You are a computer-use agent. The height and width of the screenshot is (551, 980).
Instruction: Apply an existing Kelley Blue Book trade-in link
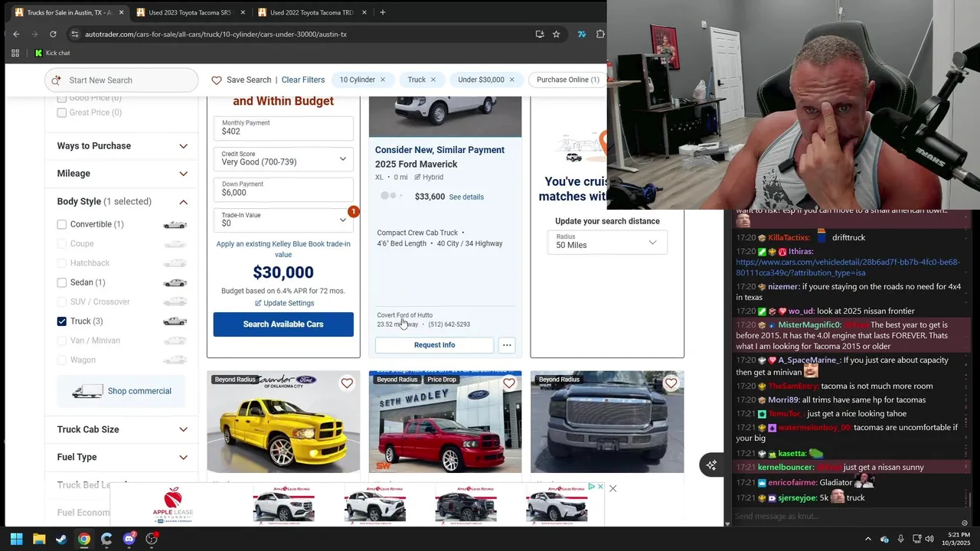[x=283, y=249]
